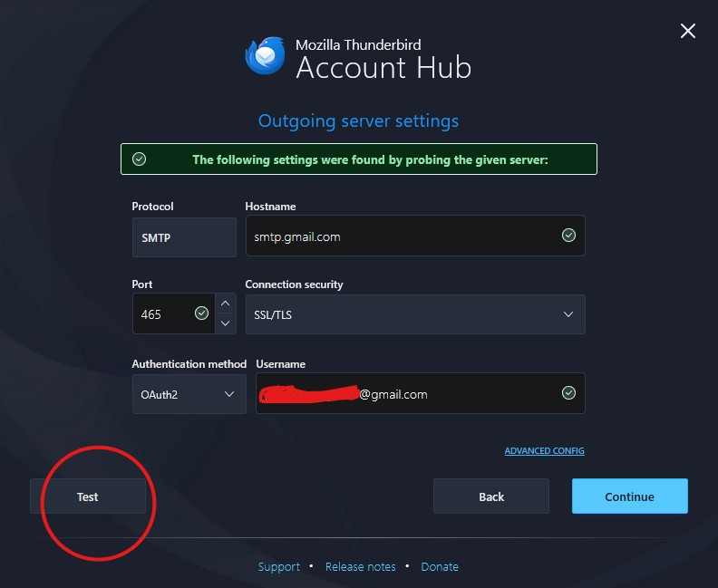
Task: Decrease the port with the down arrow
Action: 226,323
